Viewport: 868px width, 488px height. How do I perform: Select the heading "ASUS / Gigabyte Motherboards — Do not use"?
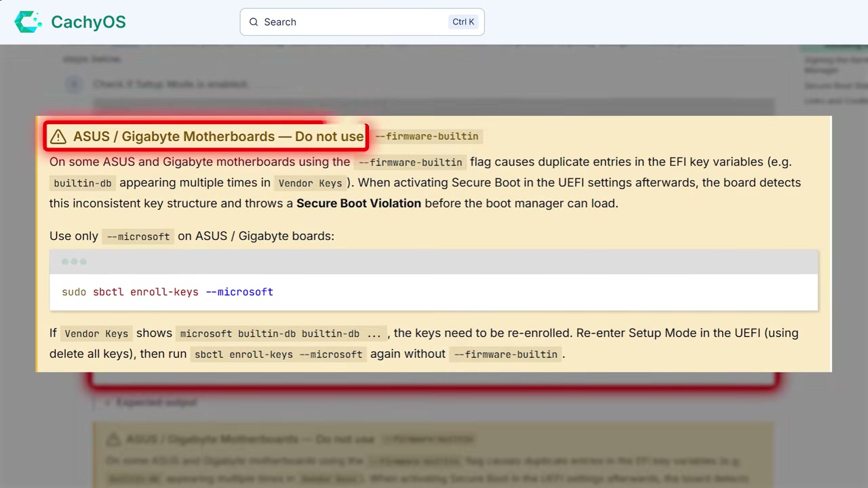coord(218,136)
